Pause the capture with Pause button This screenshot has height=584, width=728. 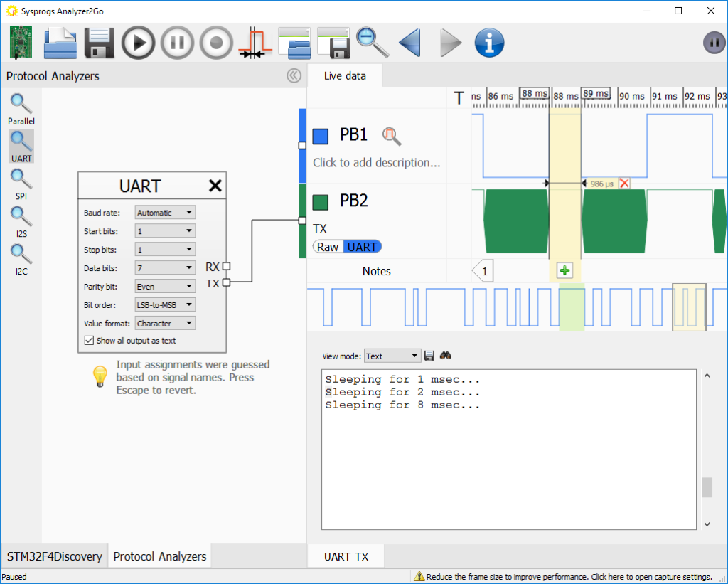click(x=177, y=43)
